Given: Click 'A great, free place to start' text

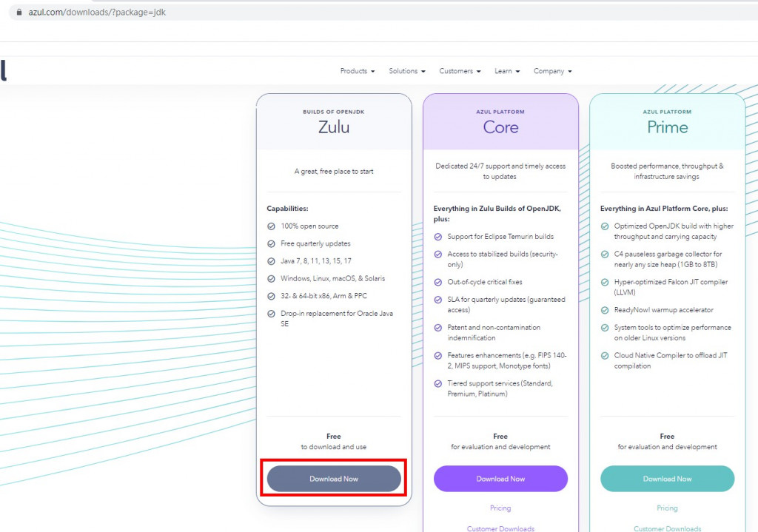Looking at the screenshot, I should 334,172.
